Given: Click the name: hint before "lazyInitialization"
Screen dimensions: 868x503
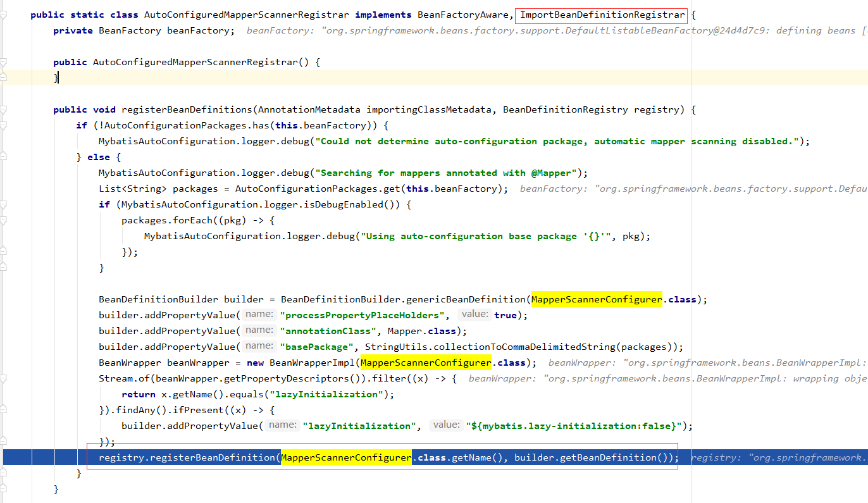Looking at the screenshot, I should (x=282, y=425).
